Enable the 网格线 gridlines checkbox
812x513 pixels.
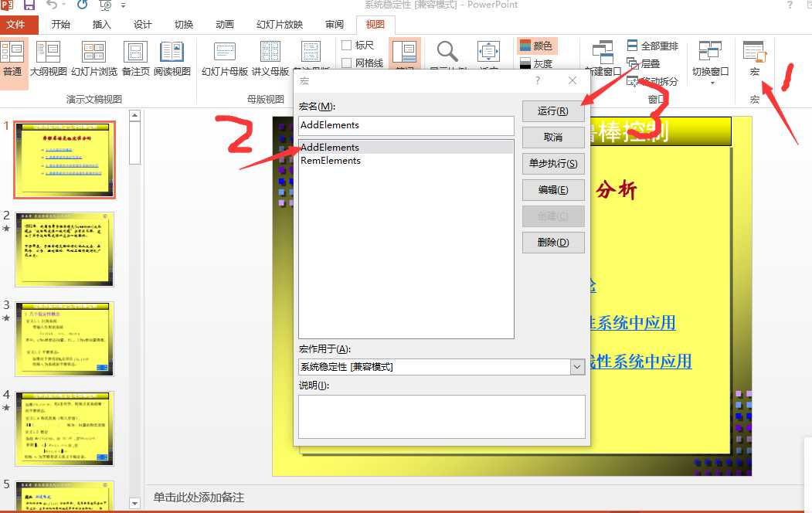(347, 63)
